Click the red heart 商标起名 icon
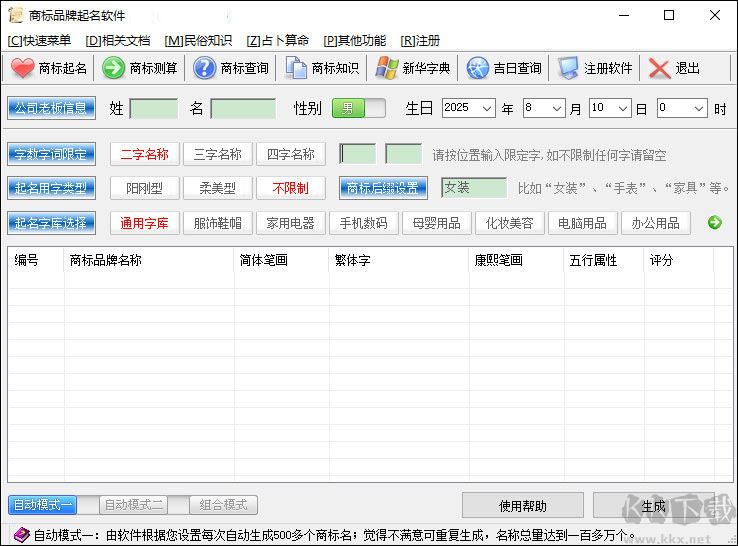 click(22, 68)
